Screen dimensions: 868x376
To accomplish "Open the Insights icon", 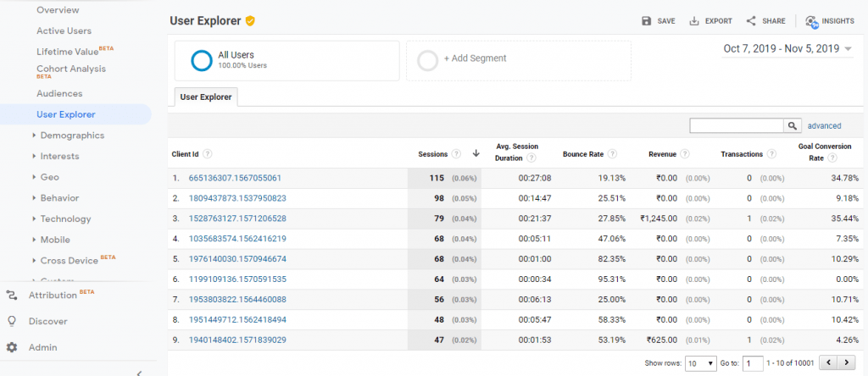I will (811, 21).
